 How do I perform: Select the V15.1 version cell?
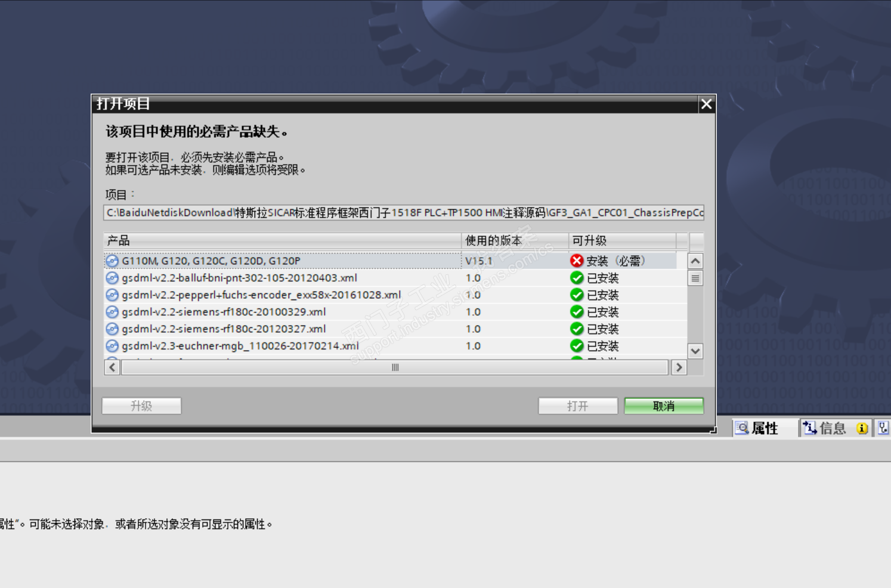pyautogui.click(x=515, y=261)
